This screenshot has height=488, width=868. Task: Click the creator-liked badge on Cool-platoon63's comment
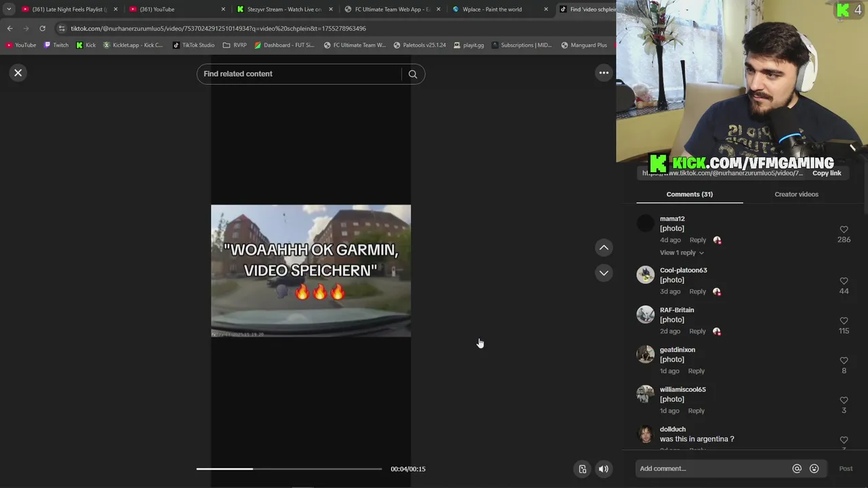click(x=717, y=291)
